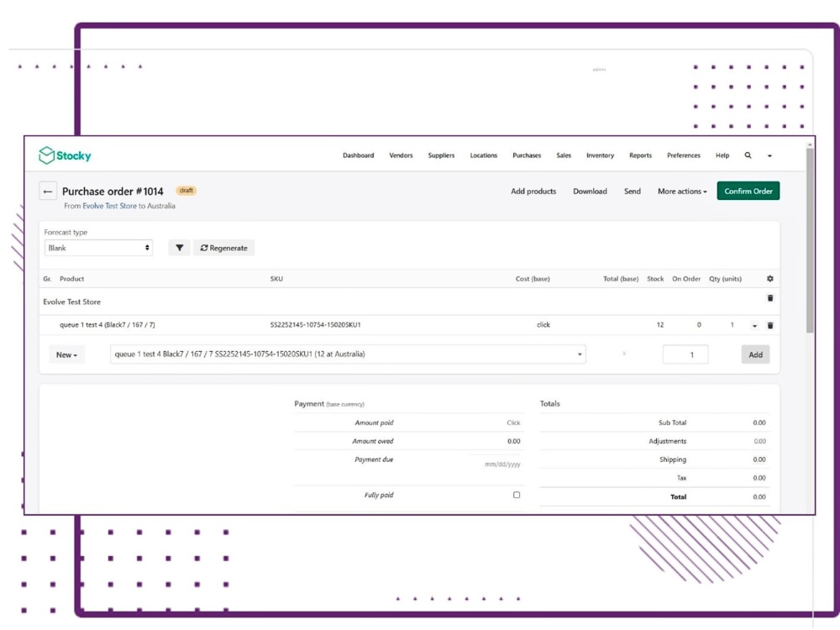Click the Adjustments value 0.00

[x=759, y=442]
